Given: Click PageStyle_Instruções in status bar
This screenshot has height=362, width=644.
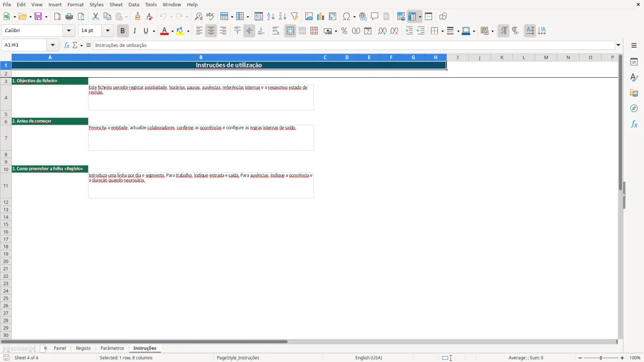Looking at the screenshot, I should click(x=238, y=358).
